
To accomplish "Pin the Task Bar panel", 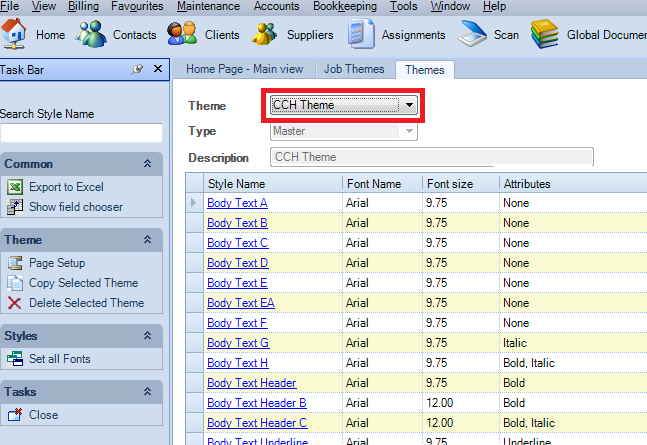I will pyautogui.click(x=137, y=69).
